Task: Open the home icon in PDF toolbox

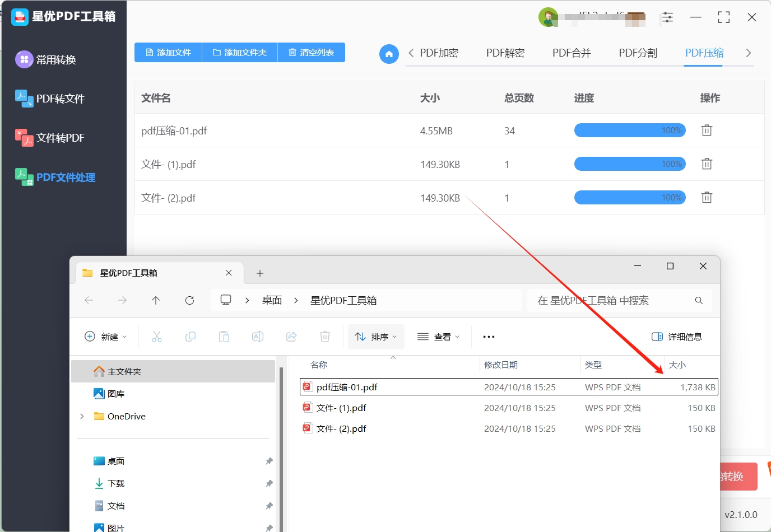Action: pos(389,54)
